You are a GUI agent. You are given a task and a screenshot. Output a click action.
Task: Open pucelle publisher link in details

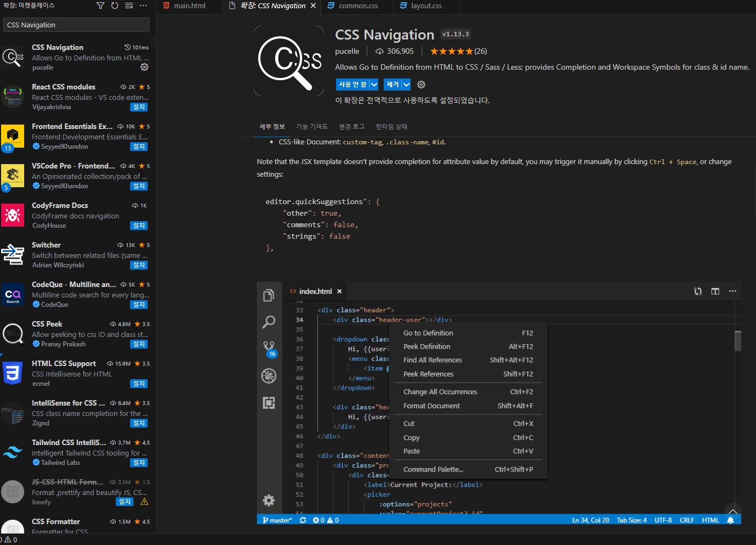click(x=347, y=51)
